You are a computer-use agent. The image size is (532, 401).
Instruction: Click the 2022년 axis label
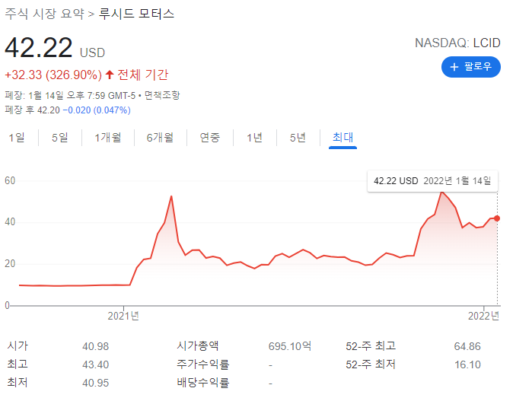pos(483,317)
